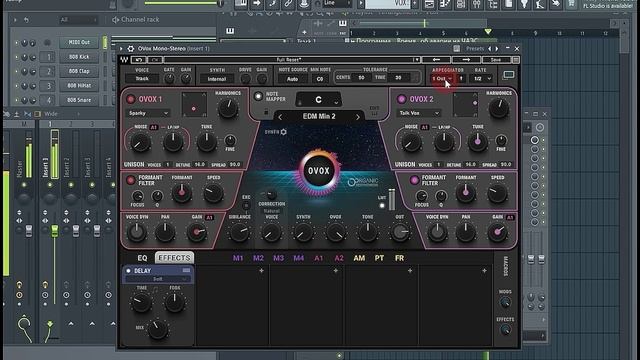Open the Synth Internal dropdown

217,79
